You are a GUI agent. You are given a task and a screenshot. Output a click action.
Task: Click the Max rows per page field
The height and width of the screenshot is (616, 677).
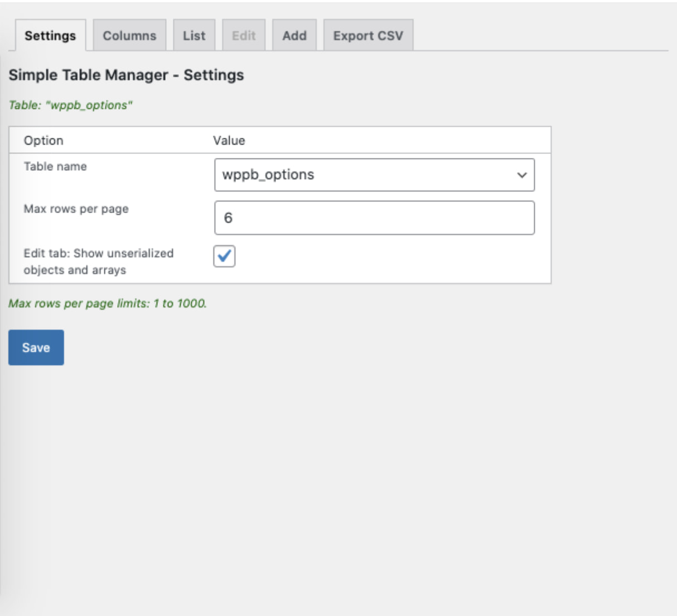coord(374,215)
